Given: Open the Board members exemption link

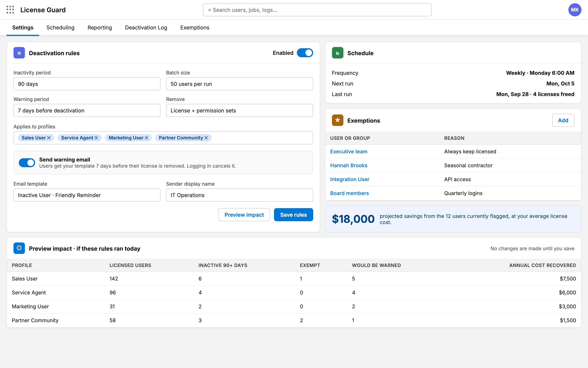Looking at the screenshot, I should coord(349,193).
